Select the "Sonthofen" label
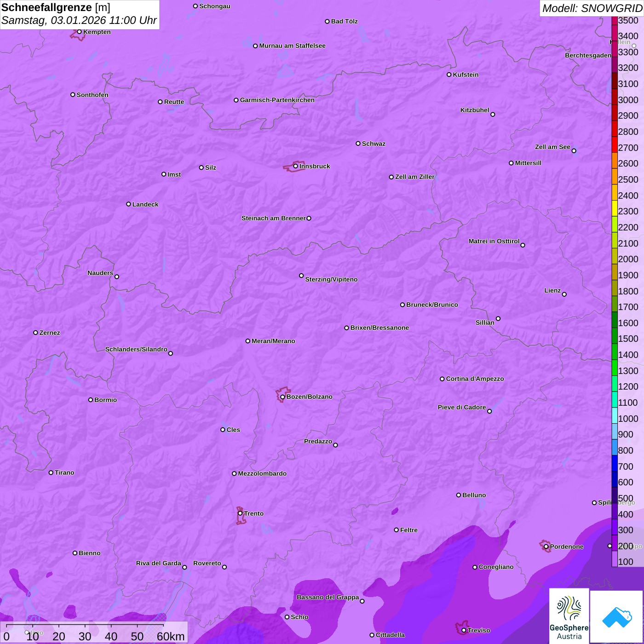644x644 pixels. (92, 95)
